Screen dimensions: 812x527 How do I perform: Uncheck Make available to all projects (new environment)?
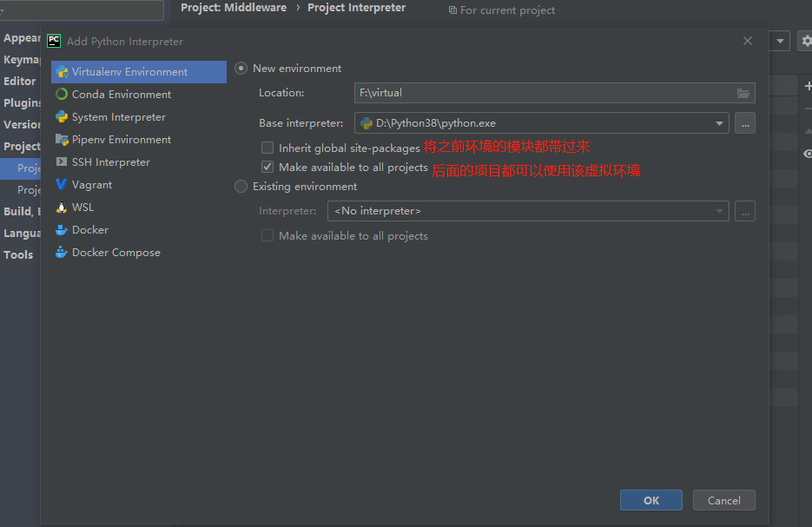(267, 168)
